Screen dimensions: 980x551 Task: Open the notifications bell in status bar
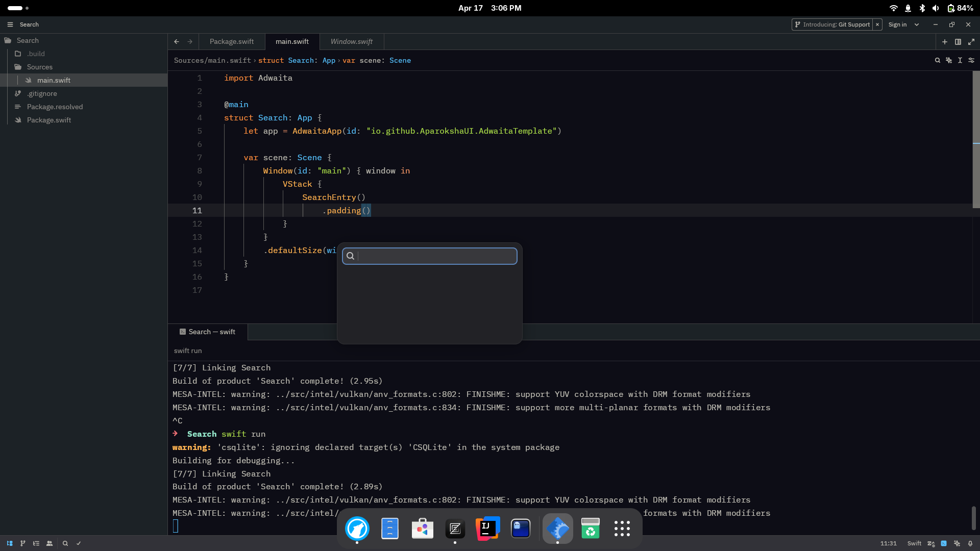point(970,543)
